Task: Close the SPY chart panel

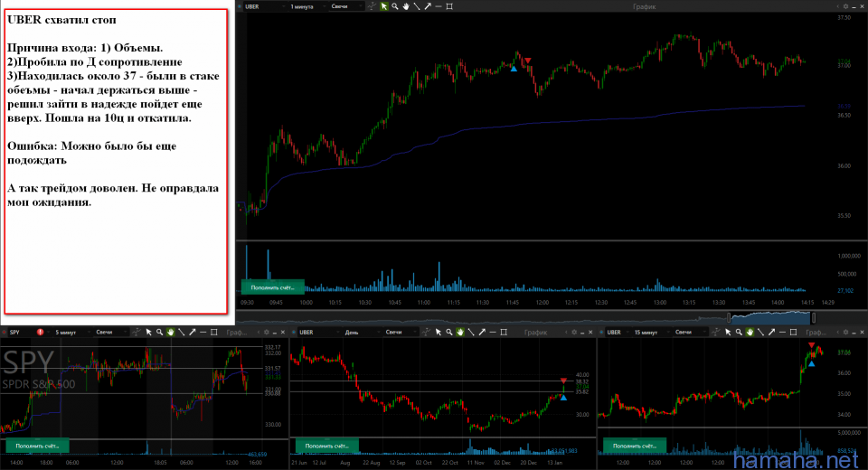Action: (283, 332)
